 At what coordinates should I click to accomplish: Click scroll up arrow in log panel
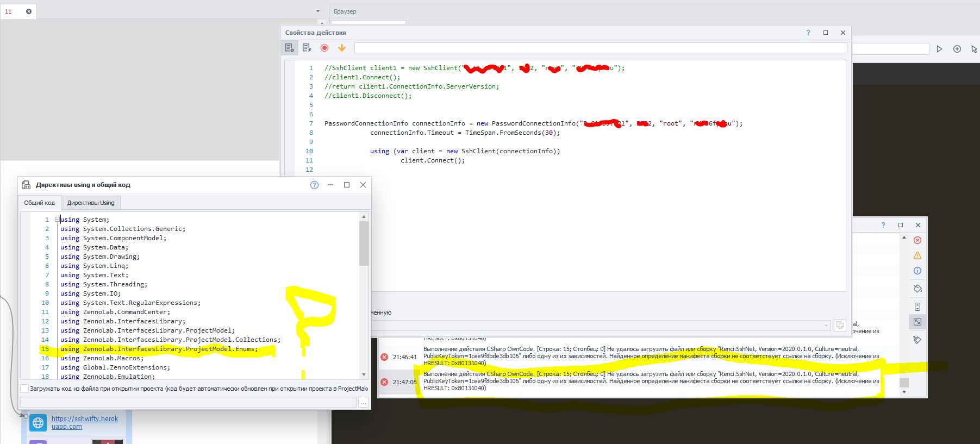(904, 237)
